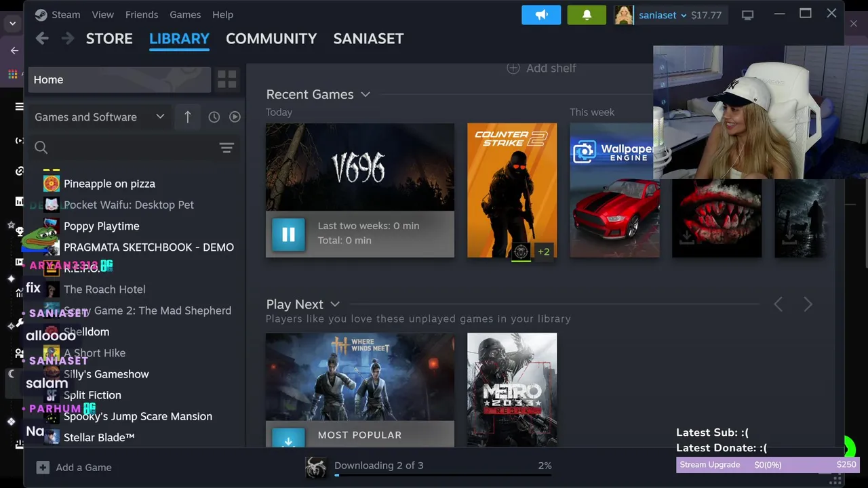Open the SANIASET profile tab

tap(368, 39)
